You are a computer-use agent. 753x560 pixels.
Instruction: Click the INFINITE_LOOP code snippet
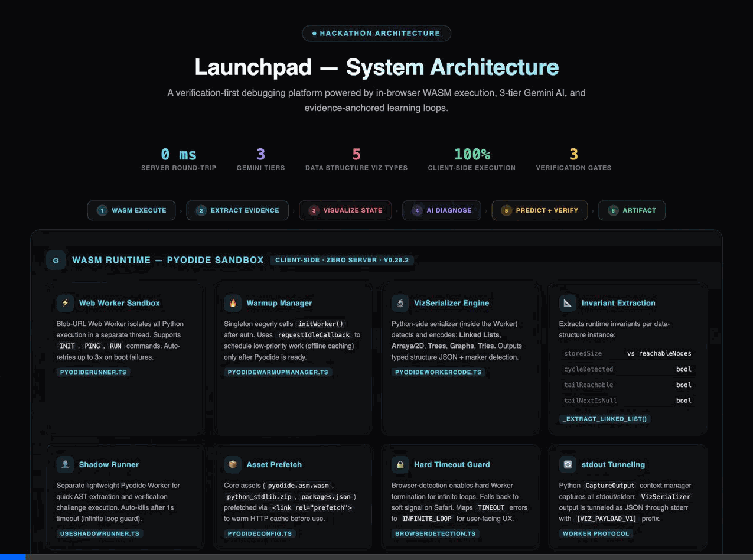point(427,519)
